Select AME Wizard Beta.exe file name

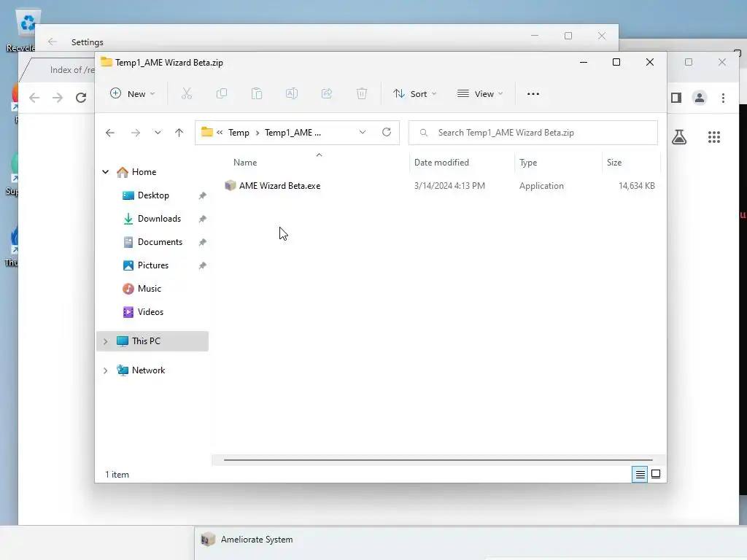(x=279, y=186)
